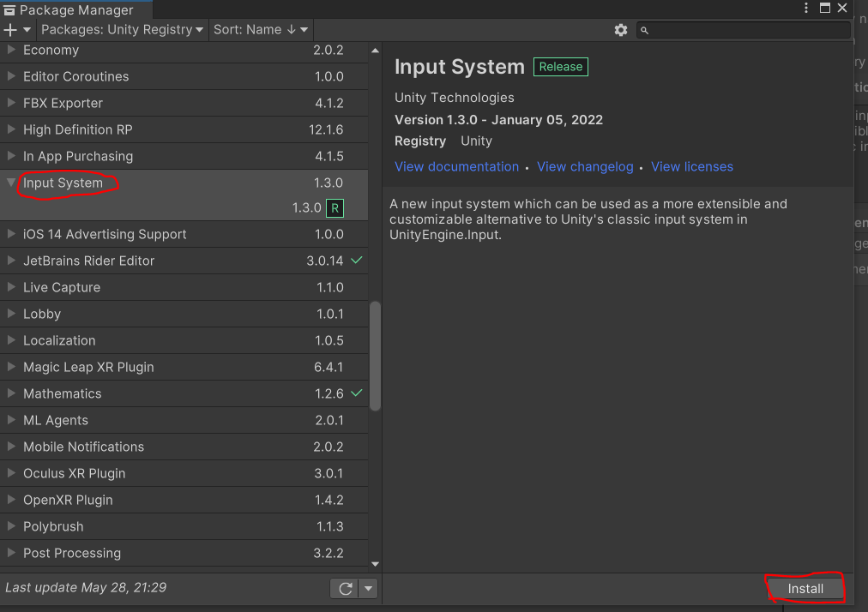Select the Live Capture package
The image size is (868, 612).
pyautogui.click(x=184, y=287)
